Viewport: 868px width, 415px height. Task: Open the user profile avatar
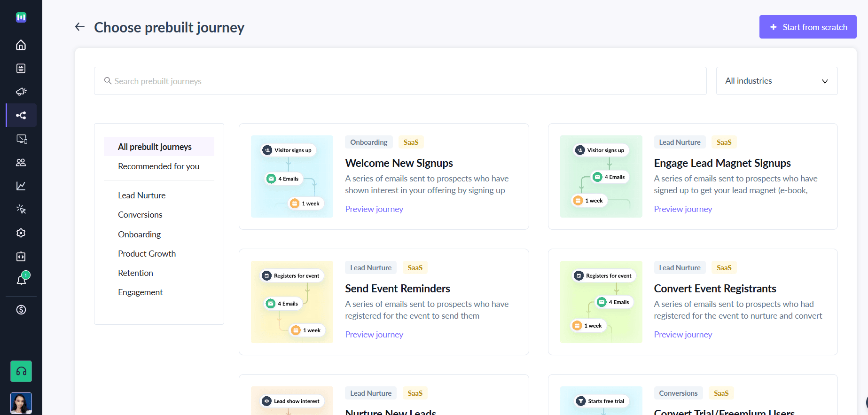21,403
